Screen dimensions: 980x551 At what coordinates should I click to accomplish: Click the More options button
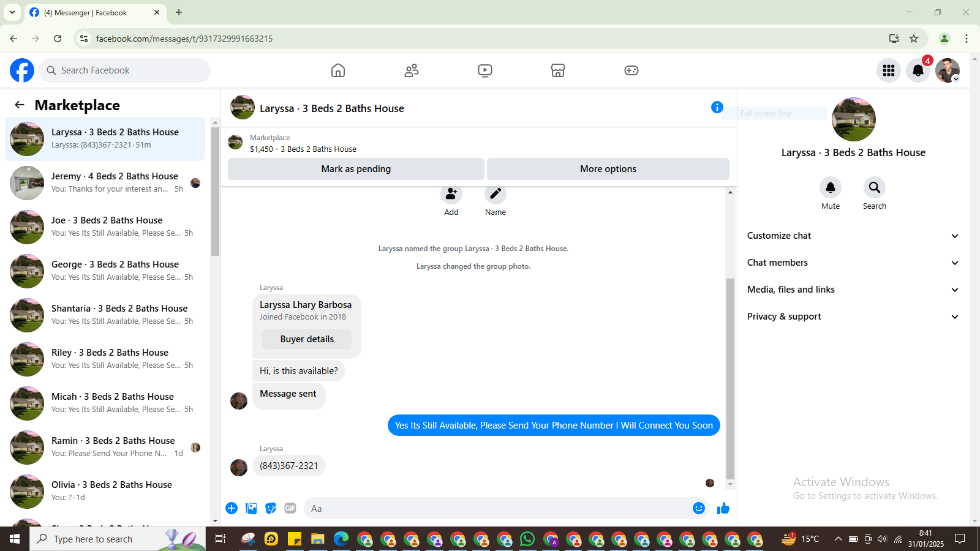point(608,169)
